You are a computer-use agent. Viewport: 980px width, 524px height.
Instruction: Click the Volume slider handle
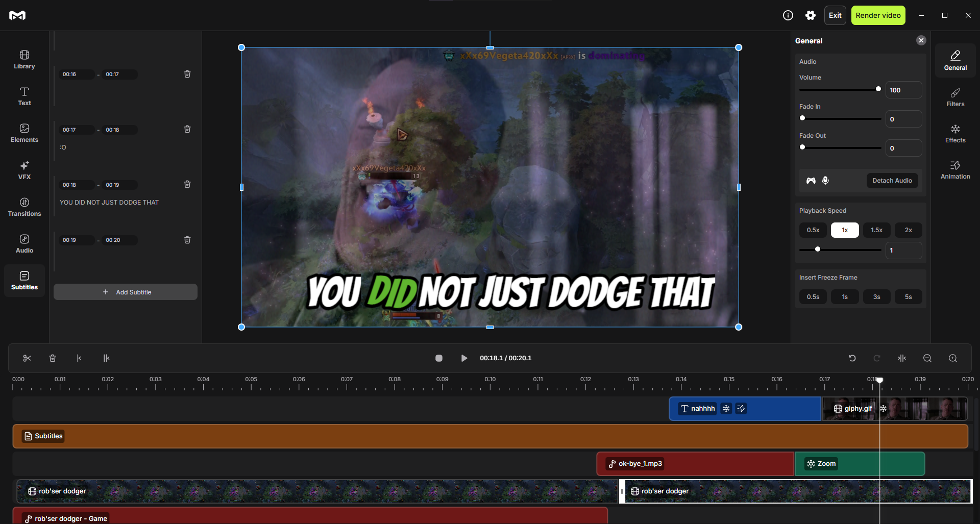878,89
